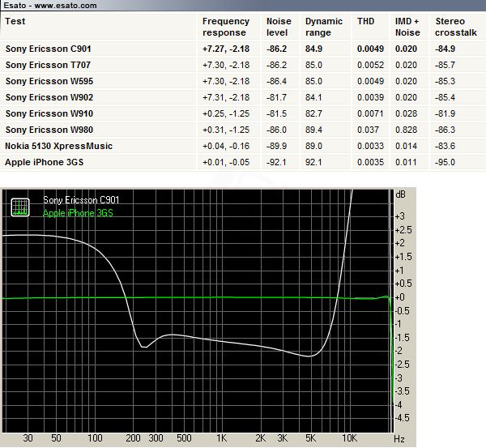
Task: Select the Sony Ericsson T707 row name
Action: coord(48,65)
